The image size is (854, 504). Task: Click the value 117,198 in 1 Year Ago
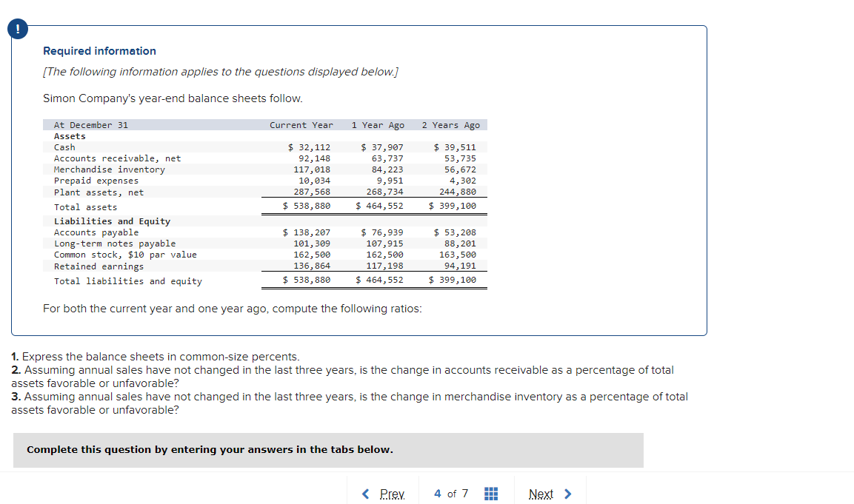click(x=384, y=266)
